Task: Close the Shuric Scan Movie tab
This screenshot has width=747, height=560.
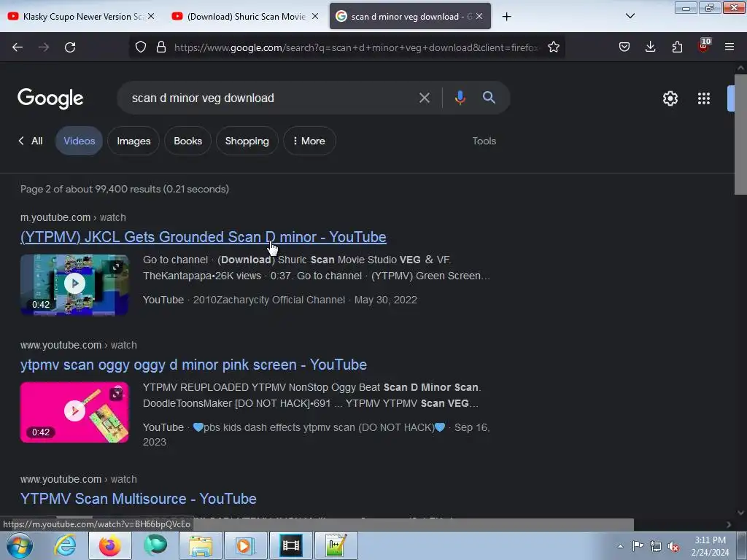Action: pos(315,16)
